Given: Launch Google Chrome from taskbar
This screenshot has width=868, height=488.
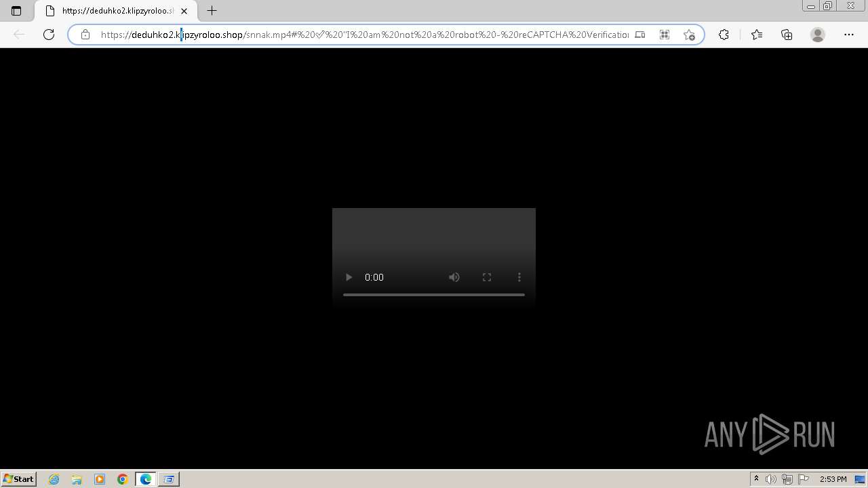Looking at the screenshot, I should (x=123, y=479).
